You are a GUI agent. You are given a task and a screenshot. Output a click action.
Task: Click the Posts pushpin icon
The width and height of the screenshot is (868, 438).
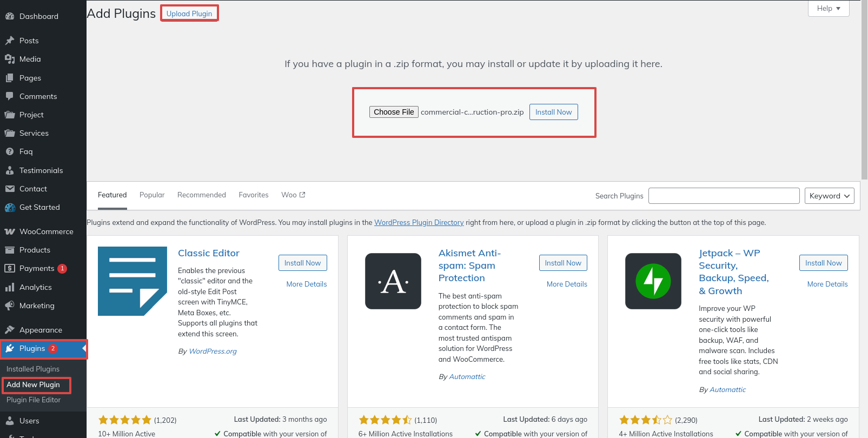tap(10, 41)
